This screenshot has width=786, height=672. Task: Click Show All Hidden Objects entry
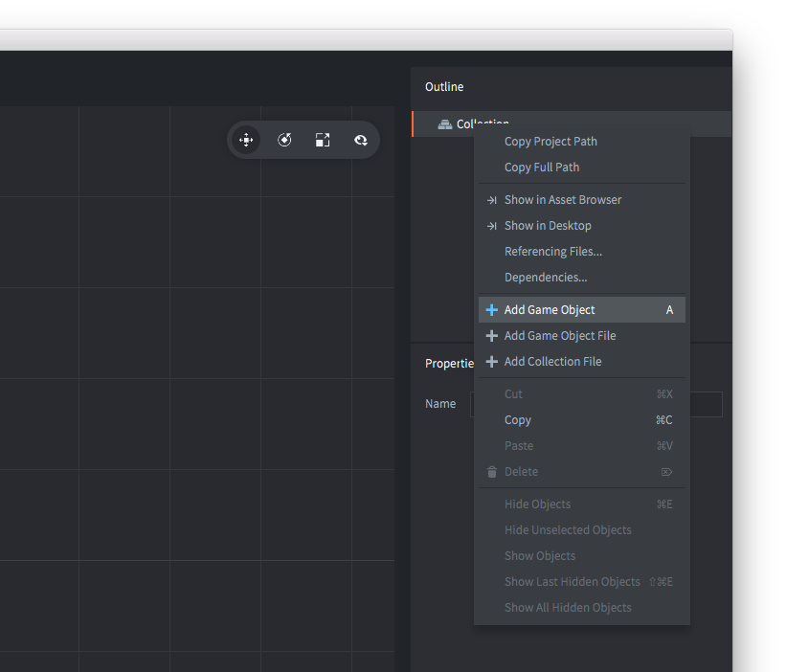coord(568,608)
